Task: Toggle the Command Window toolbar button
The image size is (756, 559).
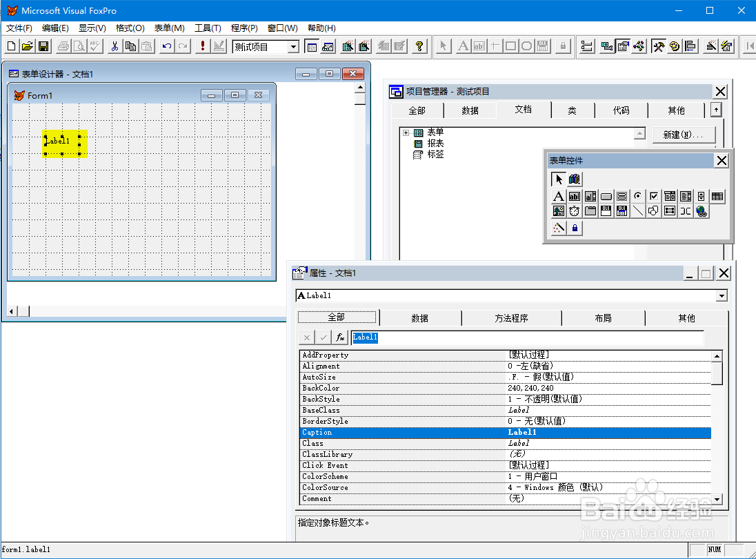Action: 312,46
